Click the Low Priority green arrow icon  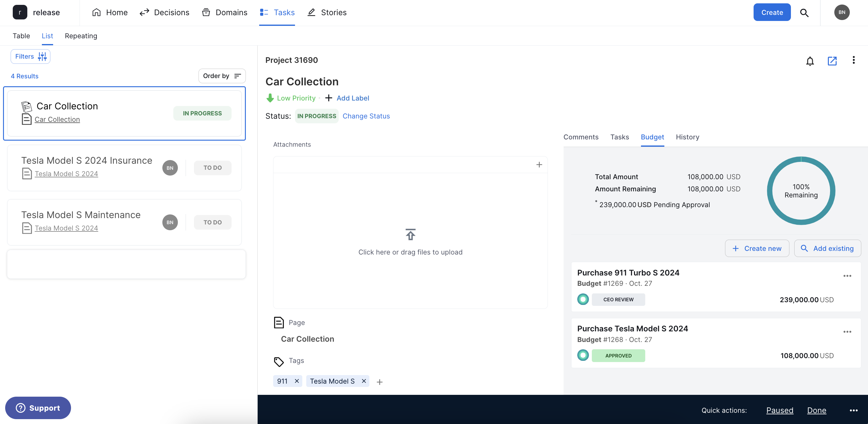pyautogui.click(x=270, y=98)
